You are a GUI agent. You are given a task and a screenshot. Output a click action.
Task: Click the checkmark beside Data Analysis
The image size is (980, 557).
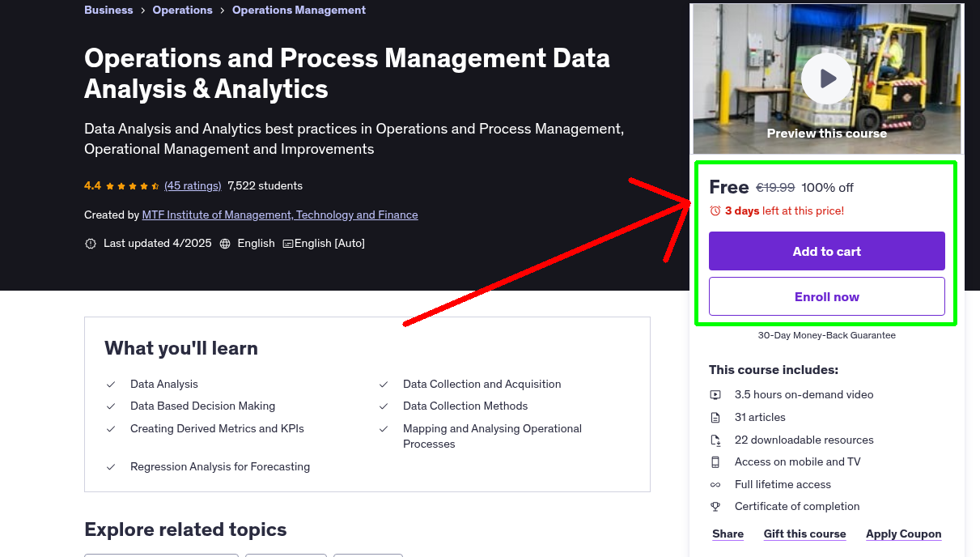[111, 385]
